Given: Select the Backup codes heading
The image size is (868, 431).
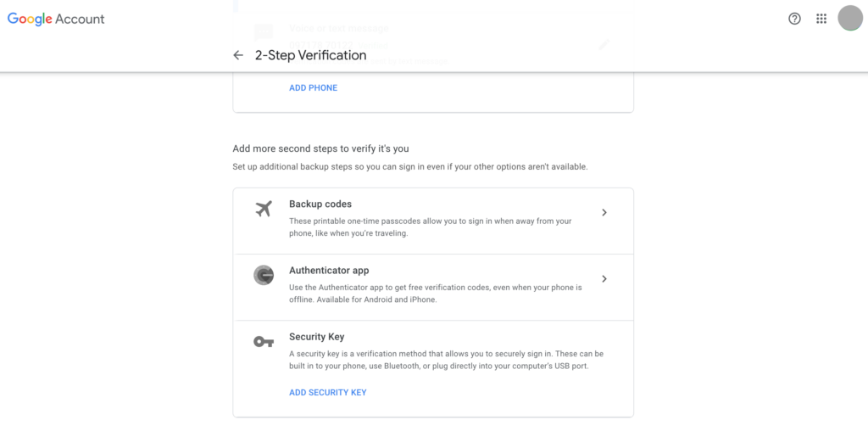Looking at the screenshot, I should pyautogui.click(x=320, y=204).
